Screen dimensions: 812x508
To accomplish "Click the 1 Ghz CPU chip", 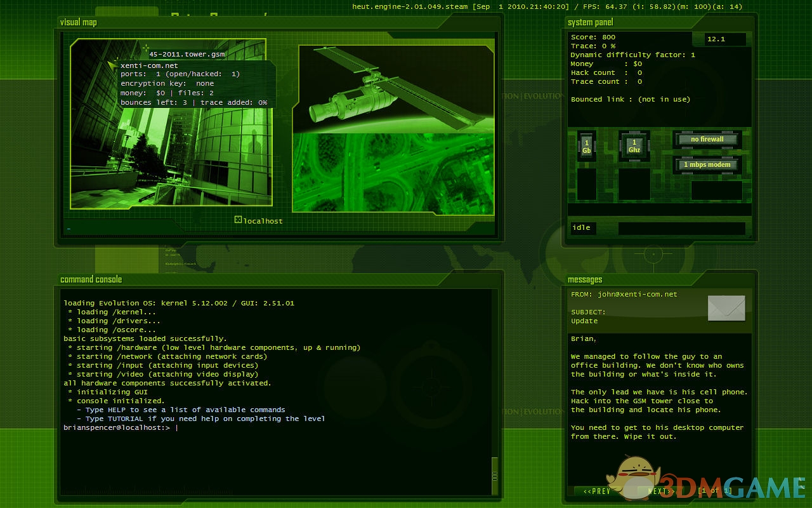I will coord(634,147).
